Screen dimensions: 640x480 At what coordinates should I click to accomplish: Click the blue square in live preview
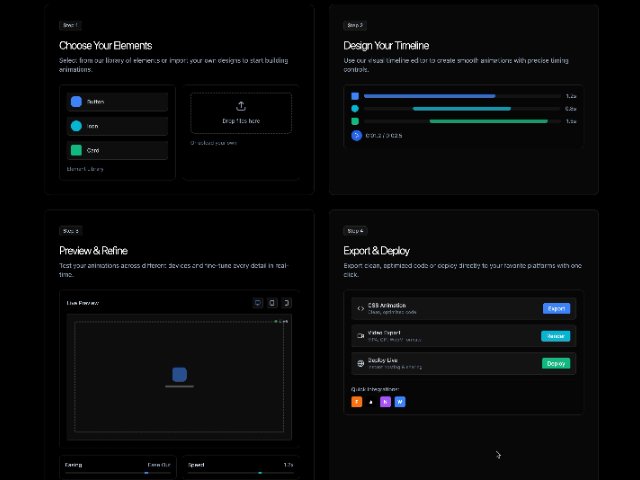[180, 374]
